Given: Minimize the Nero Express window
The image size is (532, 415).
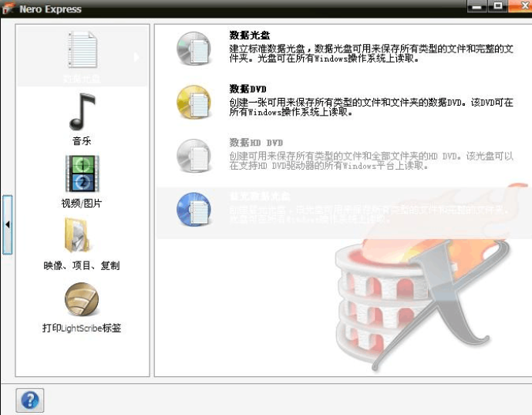Looking at the screenshot, I should click(477, 6).
